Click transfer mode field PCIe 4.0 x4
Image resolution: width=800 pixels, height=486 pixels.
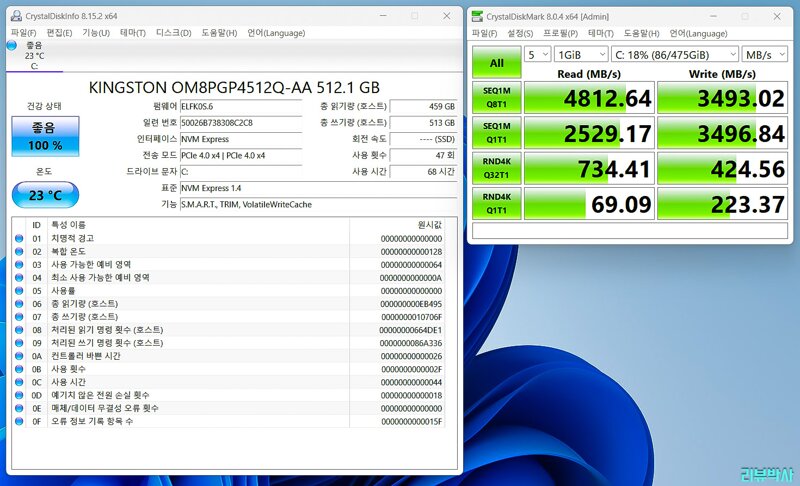coord(241,156)
